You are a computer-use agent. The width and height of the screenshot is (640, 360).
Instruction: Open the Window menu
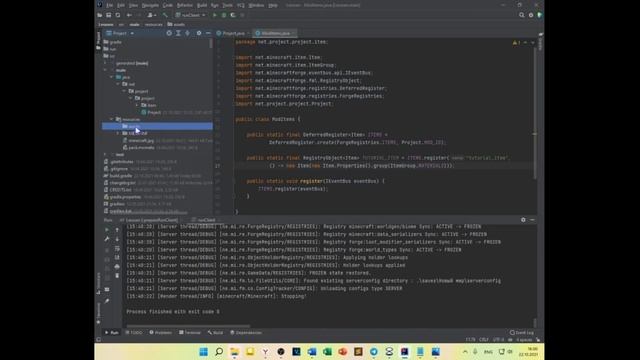[256, 5]
